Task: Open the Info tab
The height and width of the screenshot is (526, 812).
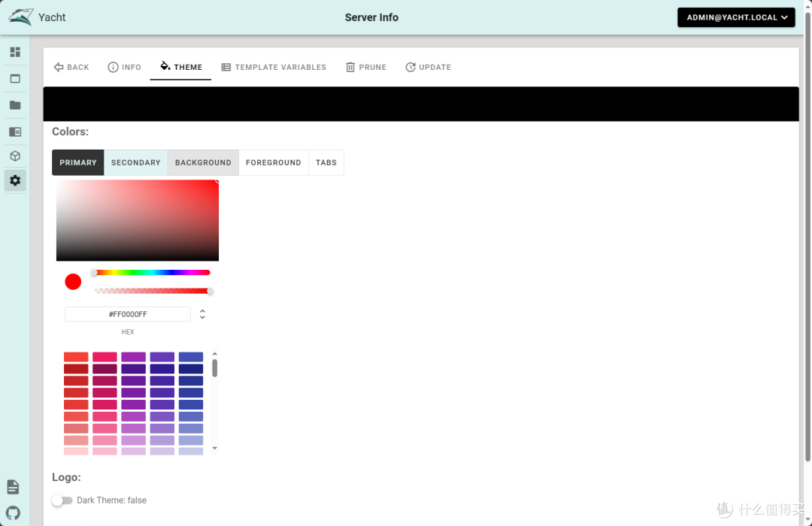Action: (124, 68)
